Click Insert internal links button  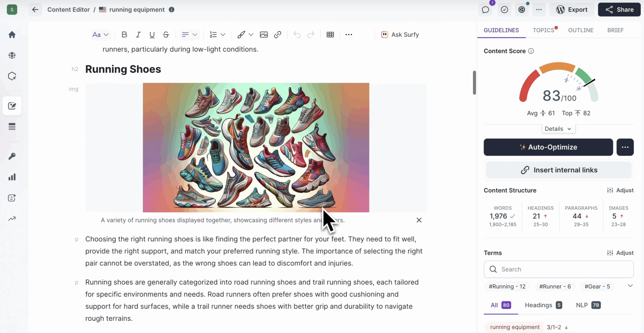(559, 170)
